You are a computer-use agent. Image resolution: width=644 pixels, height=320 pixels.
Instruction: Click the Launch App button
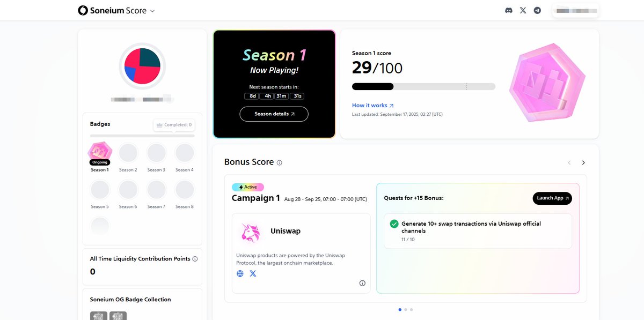coord(552,198)
